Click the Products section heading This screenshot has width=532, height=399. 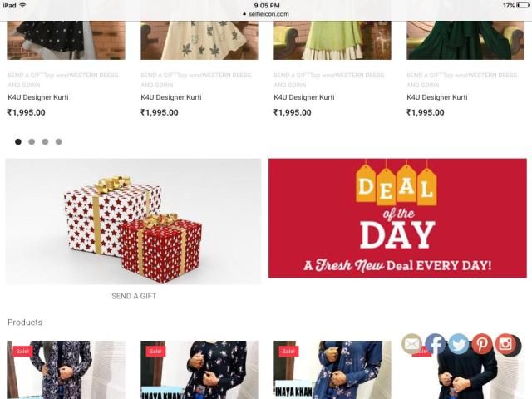[x=25, y=323]
